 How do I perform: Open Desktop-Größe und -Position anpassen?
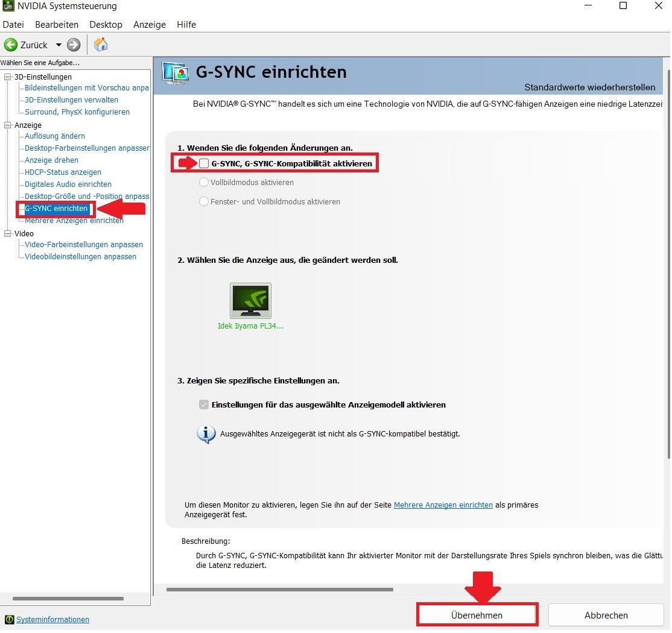87,196
